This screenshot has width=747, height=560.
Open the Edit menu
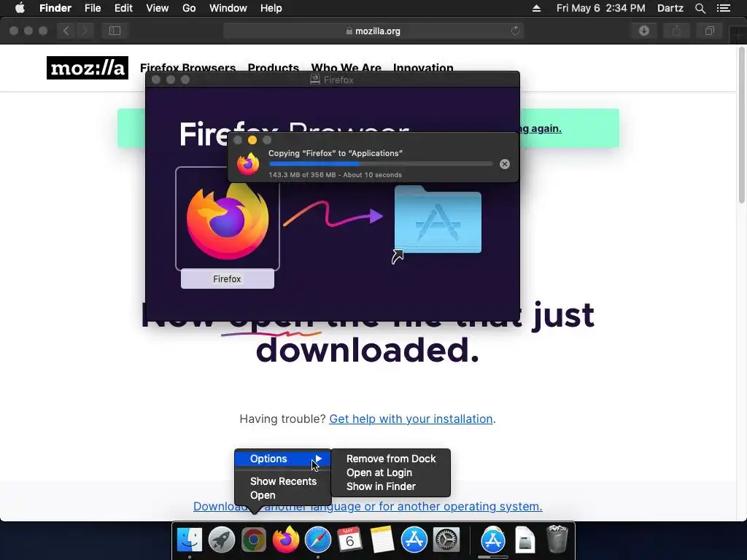click(x=123, y=8)
